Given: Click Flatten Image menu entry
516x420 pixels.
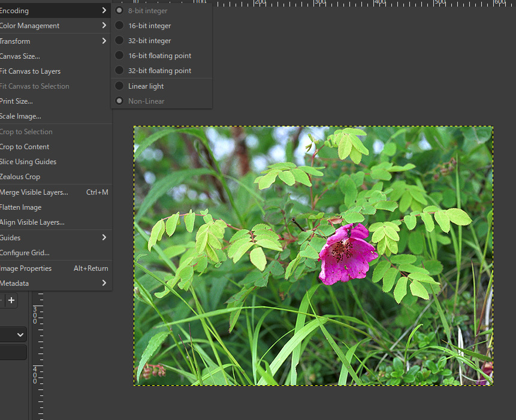Looking at the screenshot, I should point(22,207).
